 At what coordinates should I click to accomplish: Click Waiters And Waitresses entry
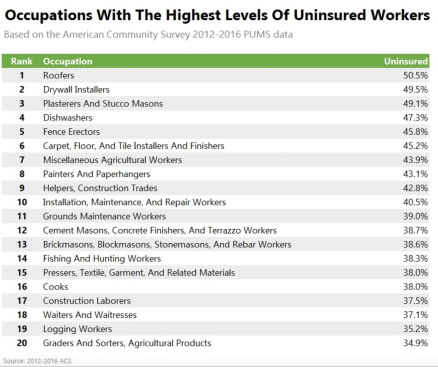coord(90,315)
